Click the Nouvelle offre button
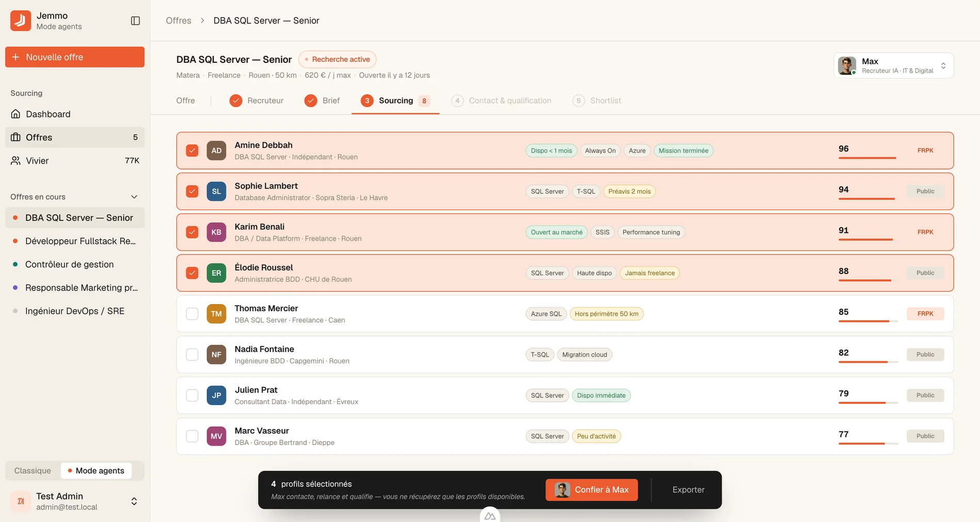The image size is (980, 522). click(75, 57)
